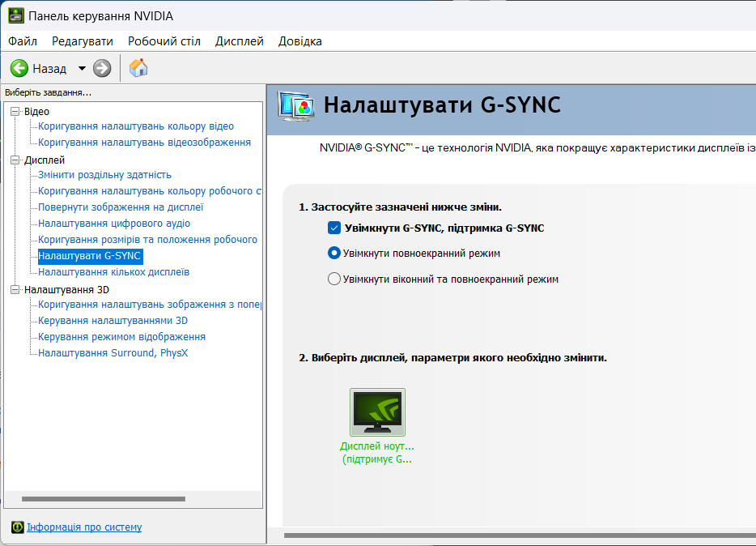The width and height of the screenshot is (756, 546).
Task: Open Керування налаштуваннями 3D
Action: [x=113, y=321]
